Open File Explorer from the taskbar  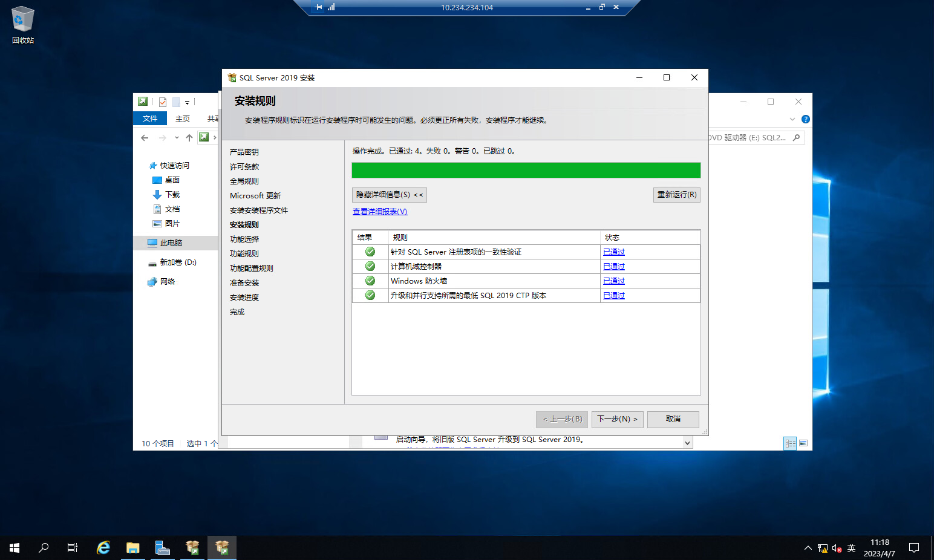[132, 548]
